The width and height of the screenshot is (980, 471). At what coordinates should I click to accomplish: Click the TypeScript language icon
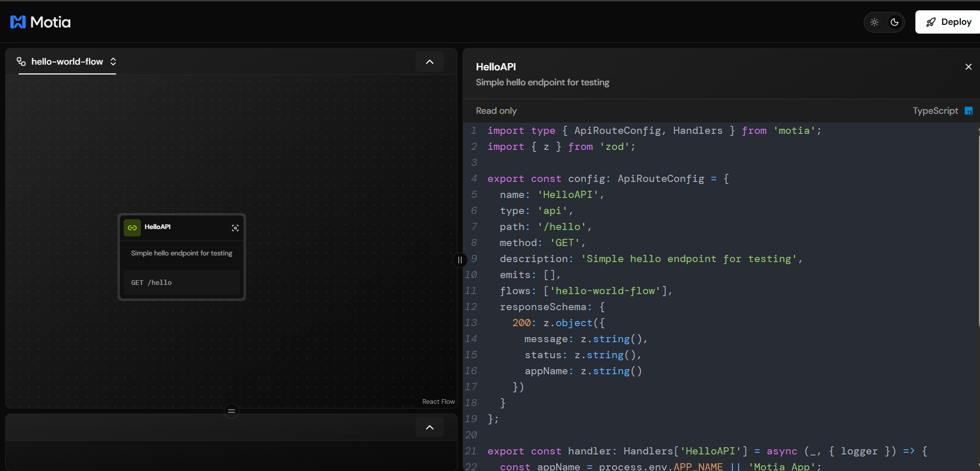click(969, 111)
